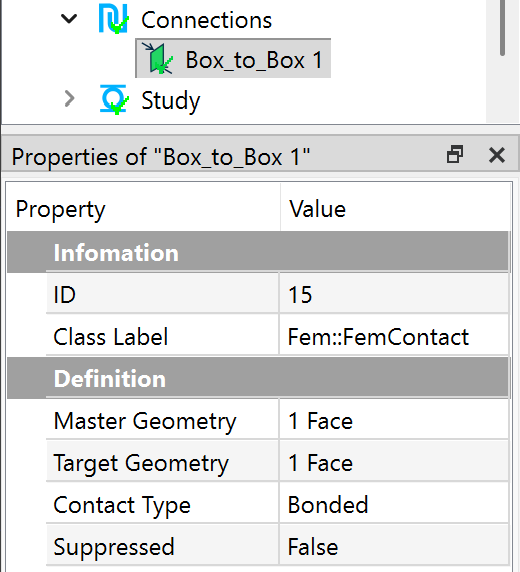Click the Study node icon

click(113, 99)
